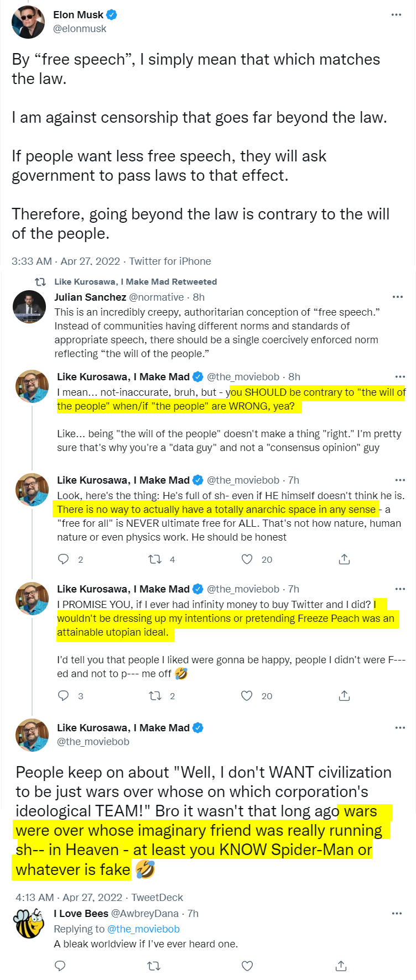The image size is (416, 980).
Task: Retweet the 'I PROMISE YOU' tweet
Action: 155,696
